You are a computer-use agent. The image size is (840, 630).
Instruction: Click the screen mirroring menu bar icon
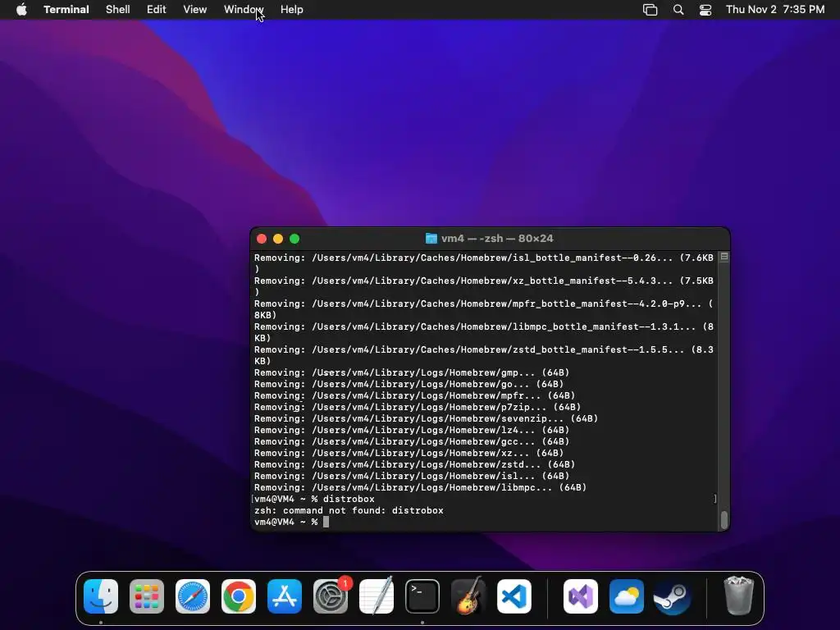pos(650,10)
